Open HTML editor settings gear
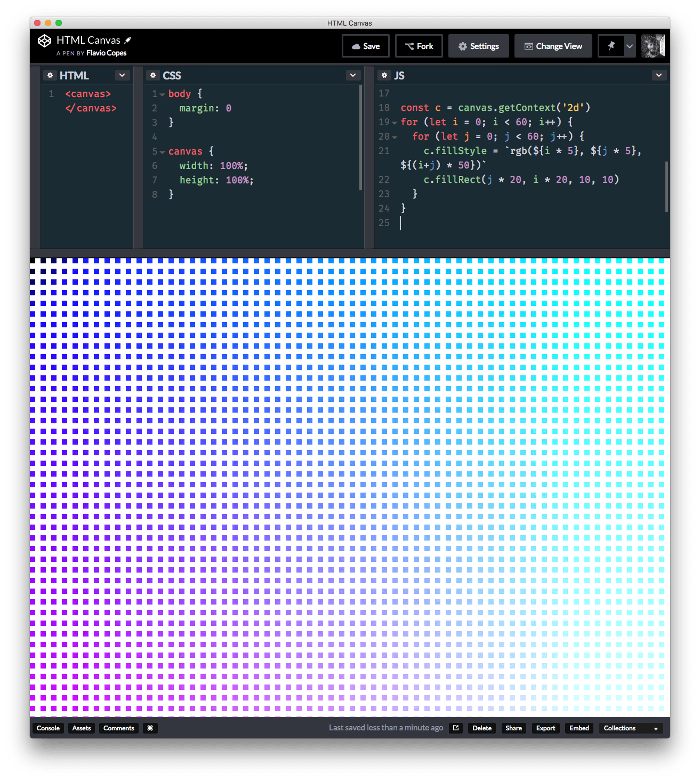 tap(50, 76)
